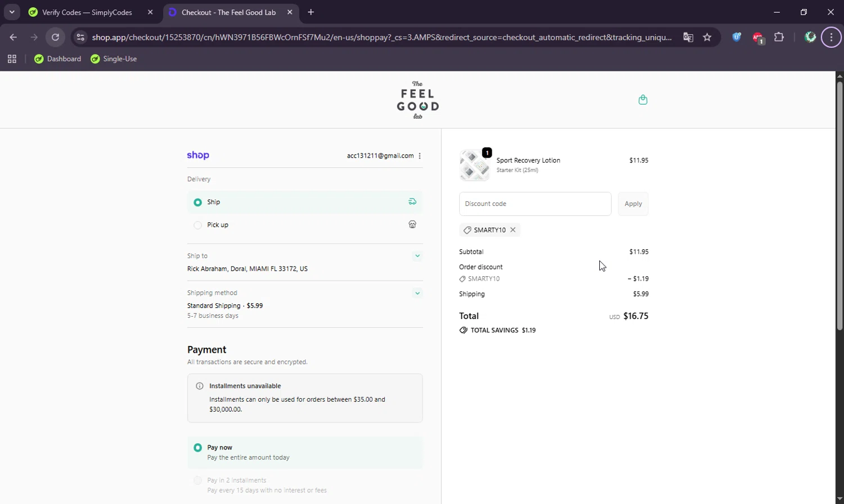Click the Apply discount button
Viewport: 844px width, 504px height.
(633, 204)
